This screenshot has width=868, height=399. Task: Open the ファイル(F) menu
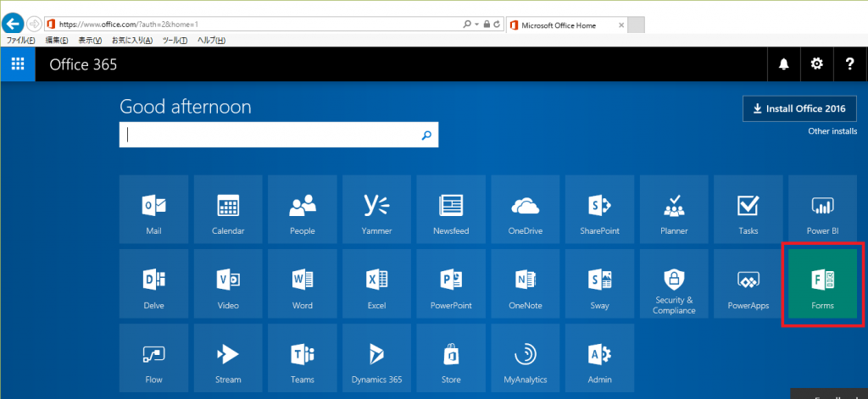(x=20, y=41)
